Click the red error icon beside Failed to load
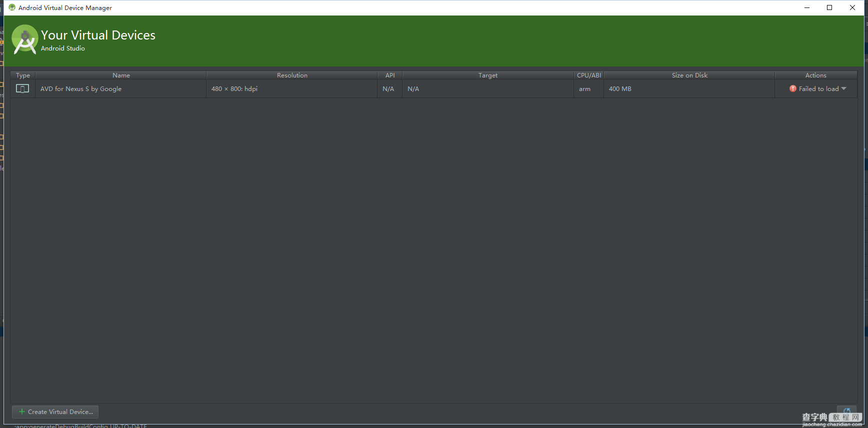This screenshot has height=428, width=868. point(792,88)
